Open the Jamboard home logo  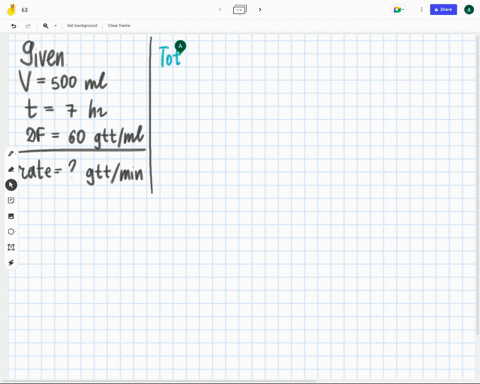[11, 10]
